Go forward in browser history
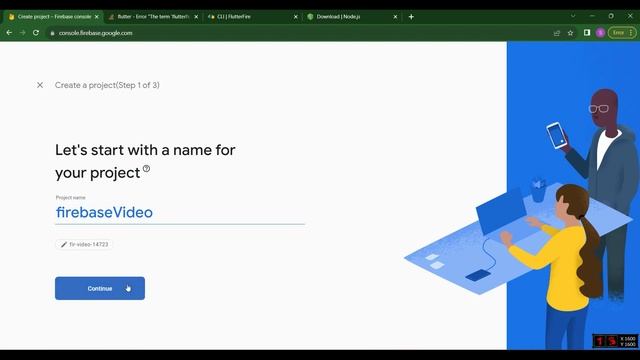Screen dimensions: 640x360 coord(22,33)
